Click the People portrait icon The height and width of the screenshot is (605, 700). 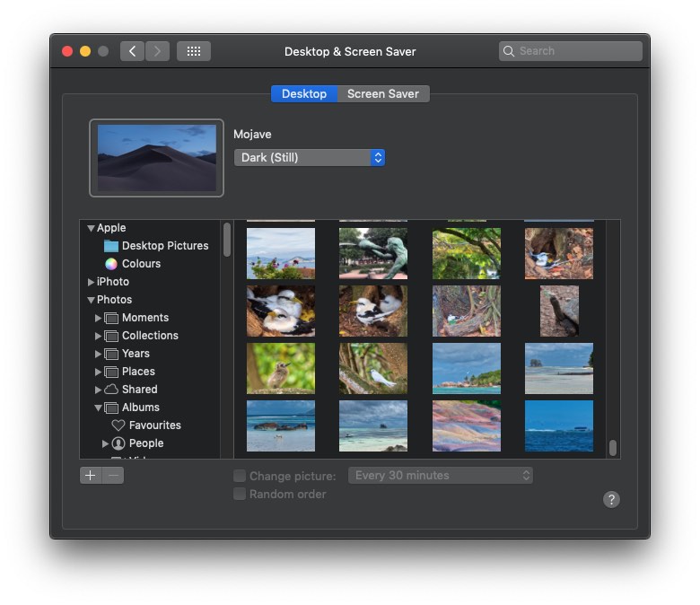(118, 443)
